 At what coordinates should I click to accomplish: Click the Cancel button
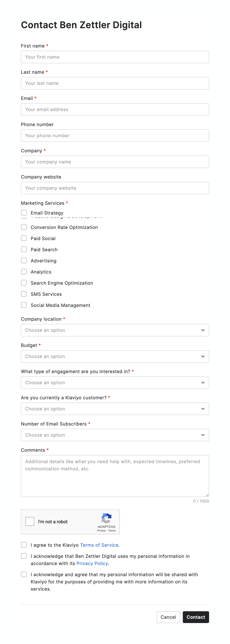pos(168,617)
